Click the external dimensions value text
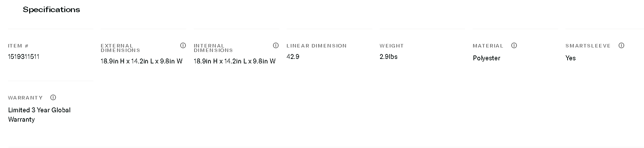This screenshot has height=148, width=644. pos(141,61)
